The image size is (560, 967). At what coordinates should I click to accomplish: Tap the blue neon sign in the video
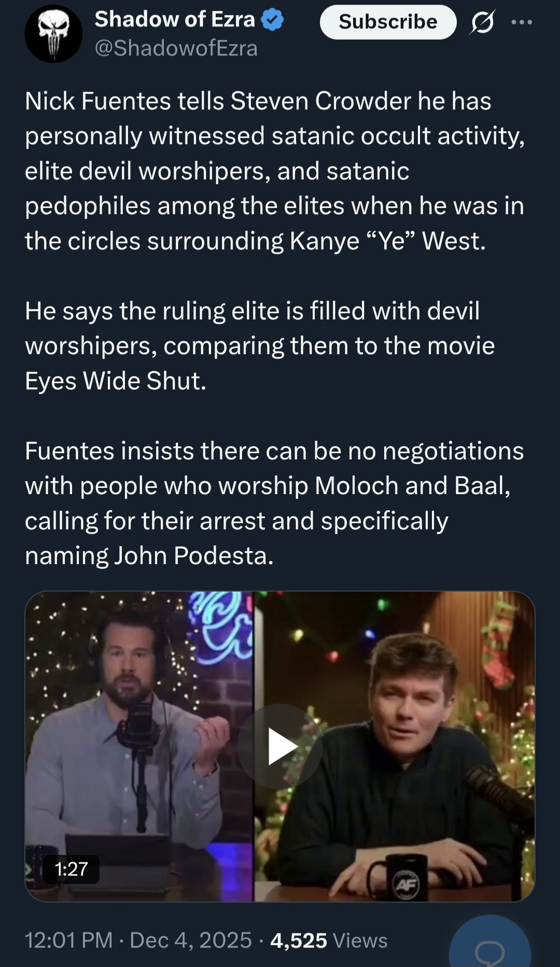point(223,626)
